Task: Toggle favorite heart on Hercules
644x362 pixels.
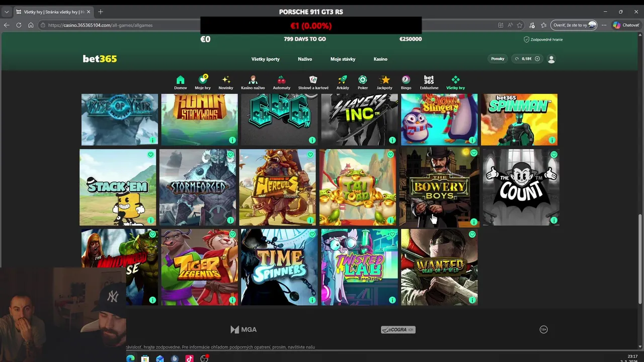Action: [310, 155]
